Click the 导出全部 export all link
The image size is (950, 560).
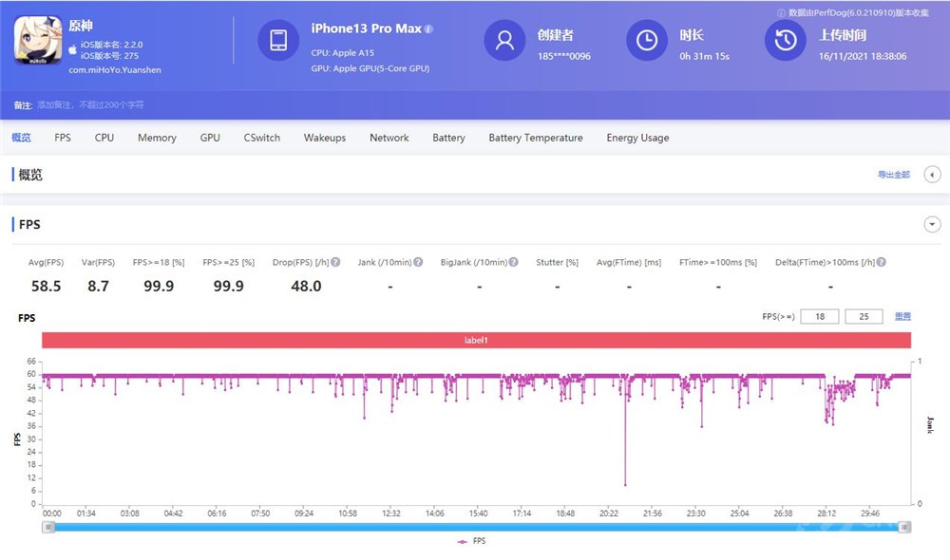point(894,175)
